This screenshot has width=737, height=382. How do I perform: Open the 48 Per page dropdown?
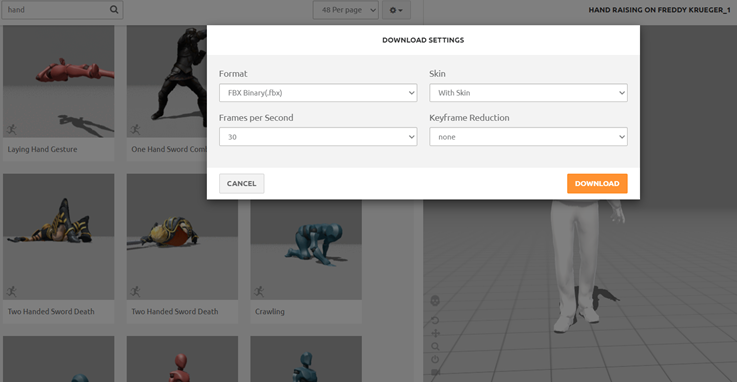(346, 10)
